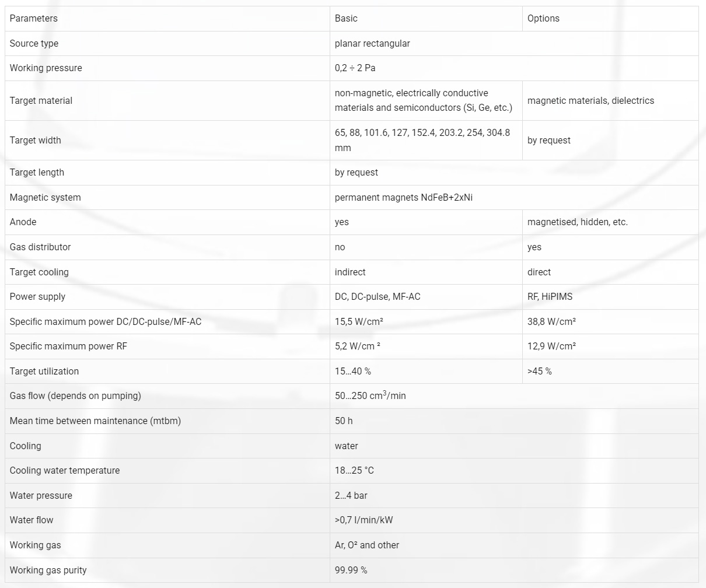Image resolution: width=706 pixels, height=588 pixels.
Task: Click 'permanent magnets NdFeB+2xNi' text
Action: 404,197
